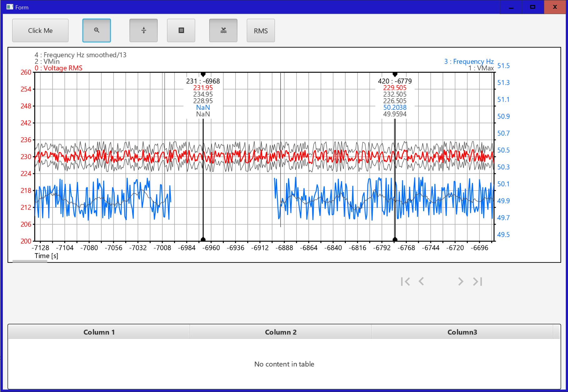Click the previous record arrow icon
568x392 pixels.
(421, 281)
